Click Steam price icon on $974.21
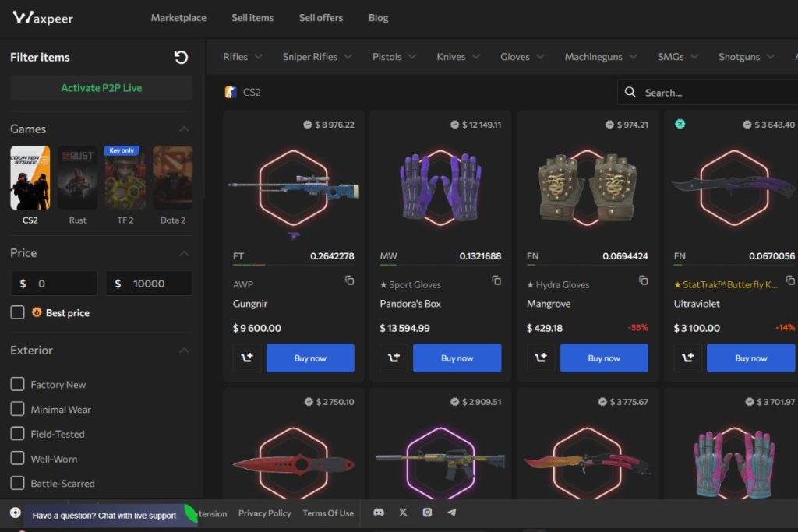The width and height of the screenshot is (798, 532). coord(609,125)
